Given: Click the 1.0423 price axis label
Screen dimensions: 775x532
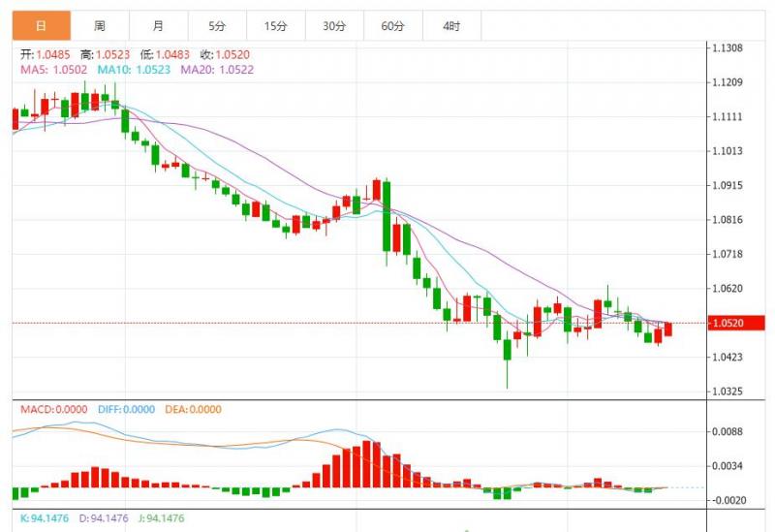Looking at the screenshot, I should click(728, 357).
